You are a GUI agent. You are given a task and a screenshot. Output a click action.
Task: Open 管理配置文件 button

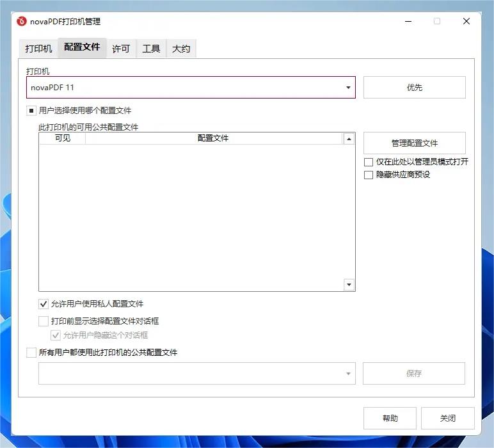pyautogui.click(x=414, y=143)
